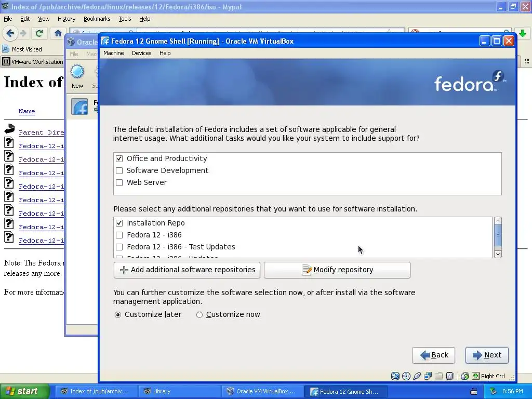Screen dimensions: 532x399
Task: Click the on-screen keyboard icon in taskbar
Action: coord(474,392)
